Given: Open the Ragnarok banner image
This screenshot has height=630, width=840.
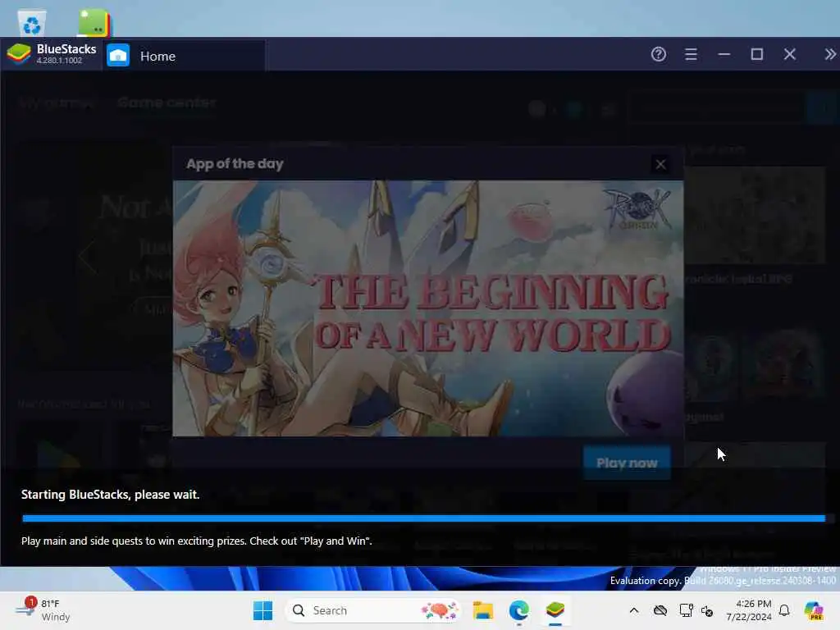Looking at the screenshot, I should (x=428, y=308).
